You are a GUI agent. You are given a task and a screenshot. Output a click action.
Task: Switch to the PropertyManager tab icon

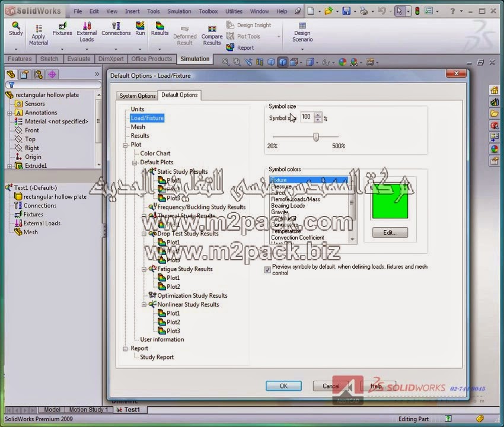tap(24, 75)
